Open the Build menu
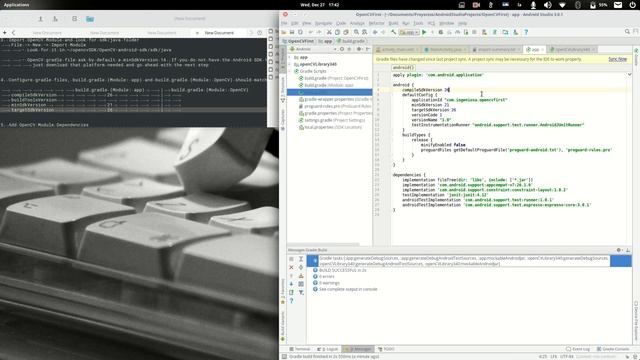This screenshot has width=640, height=360. [x=393, y=23]
